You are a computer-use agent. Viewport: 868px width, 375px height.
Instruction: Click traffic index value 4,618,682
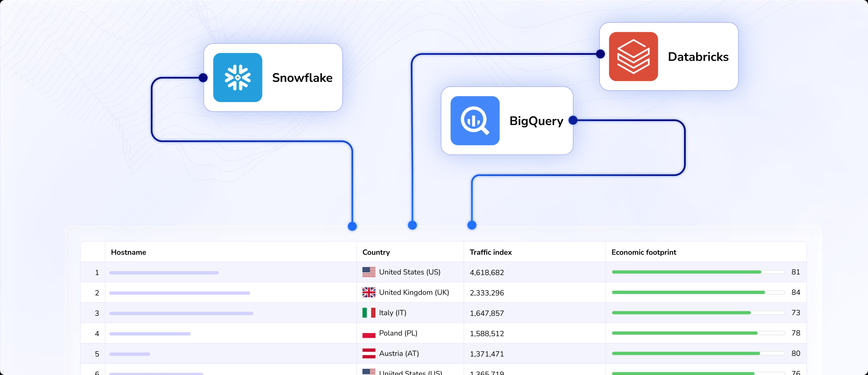tap(487, 273)
